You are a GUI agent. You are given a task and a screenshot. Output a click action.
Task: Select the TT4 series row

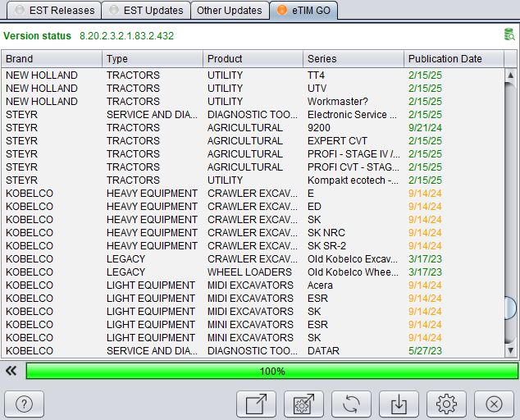(x=253, y=75)
